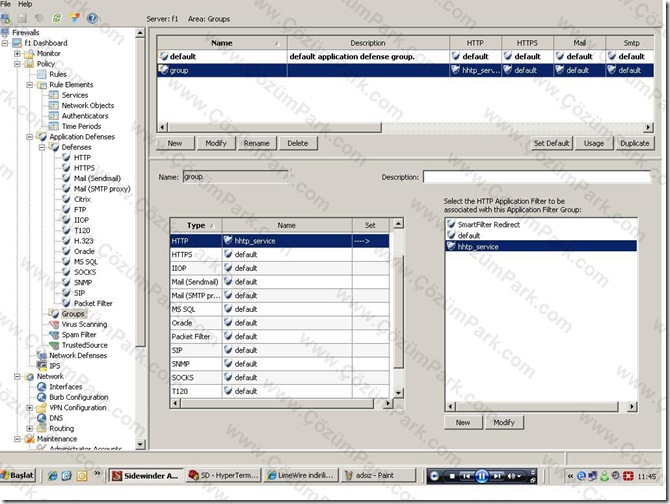The height and width of the screenshot is (504, 670).
Task: Click the connect firewall toolbar icon
Action: click(x=5, y=18)
